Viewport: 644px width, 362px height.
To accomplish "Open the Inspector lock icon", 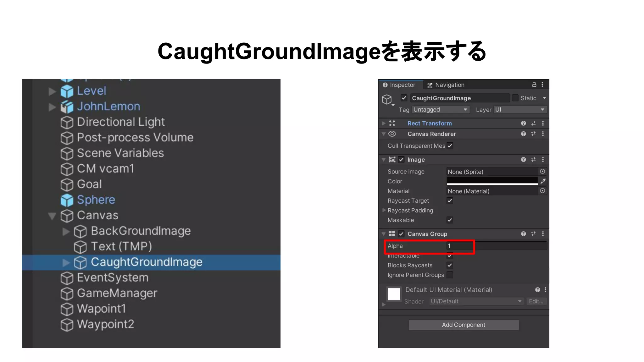I will [x=534, y=85].
